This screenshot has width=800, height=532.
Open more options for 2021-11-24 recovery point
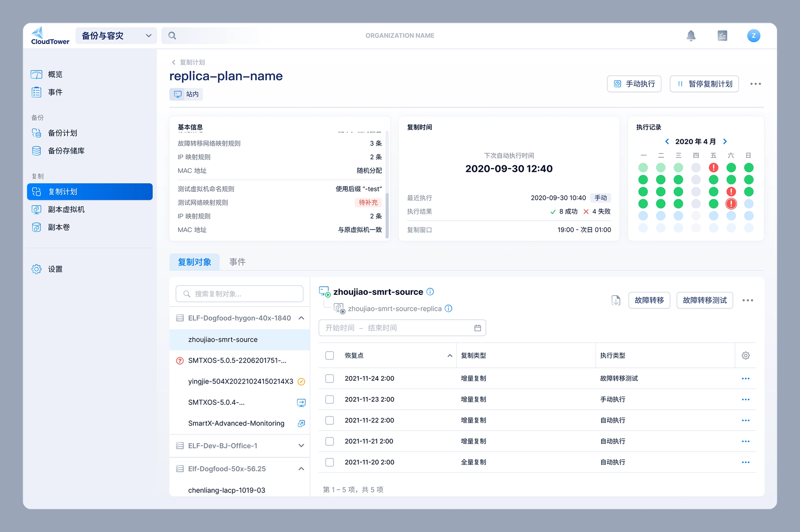click(x=745, y=378)
